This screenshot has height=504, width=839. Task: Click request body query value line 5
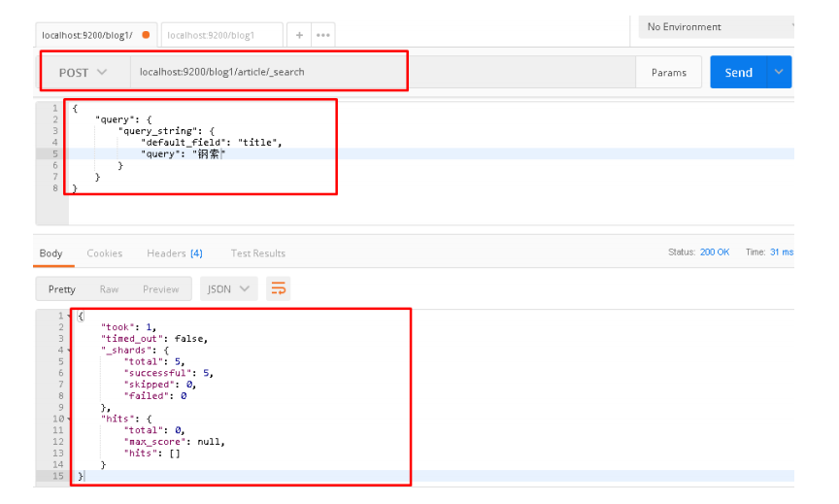[183, 153]
